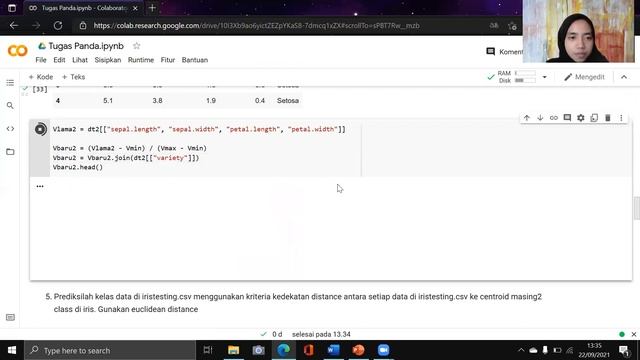Star the Tugas Panda notebook
Viewport: 640px width, 360px height.
click(x=137, y=46)
